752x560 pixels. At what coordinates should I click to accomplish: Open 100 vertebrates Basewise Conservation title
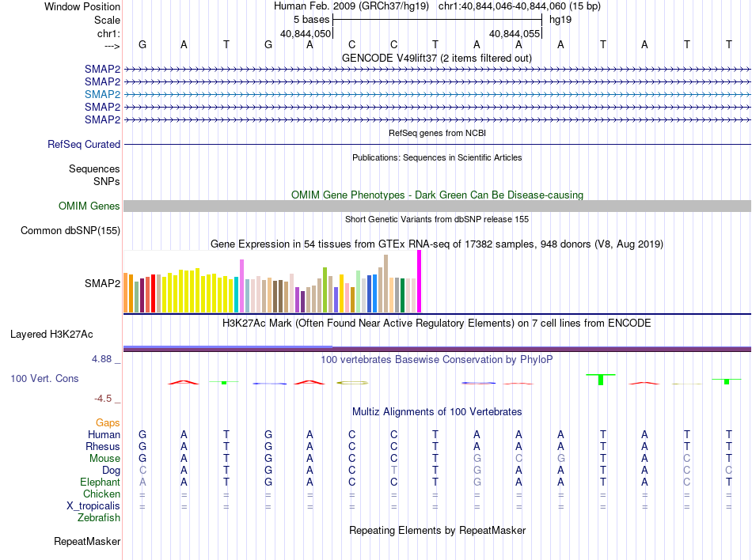click(x=437, y=359)
